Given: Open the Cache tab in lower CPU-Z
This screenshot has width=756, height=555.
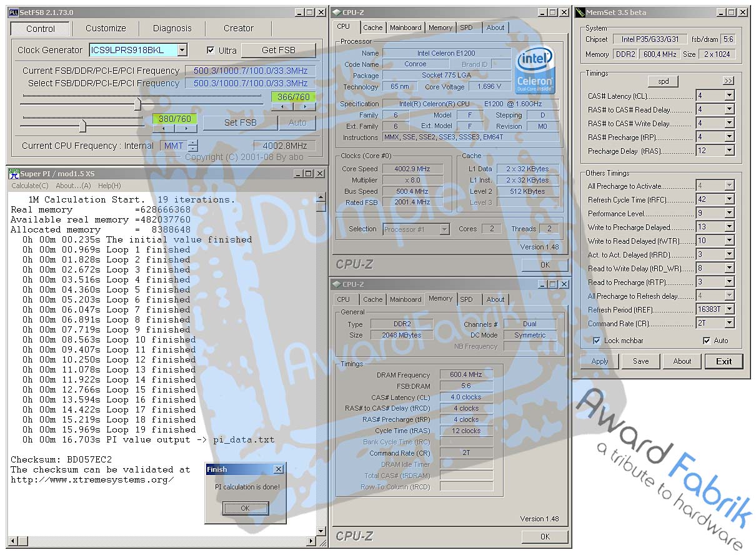Looking at the screenshot, I should (x=373, y=299).
